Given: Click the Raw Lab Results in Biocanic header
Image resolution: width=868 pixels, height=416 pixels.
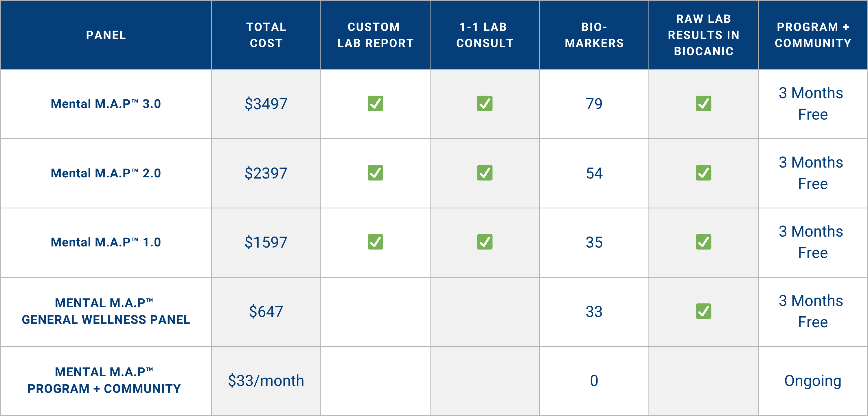Looking at the screenshot, I should tap(703, 35).
